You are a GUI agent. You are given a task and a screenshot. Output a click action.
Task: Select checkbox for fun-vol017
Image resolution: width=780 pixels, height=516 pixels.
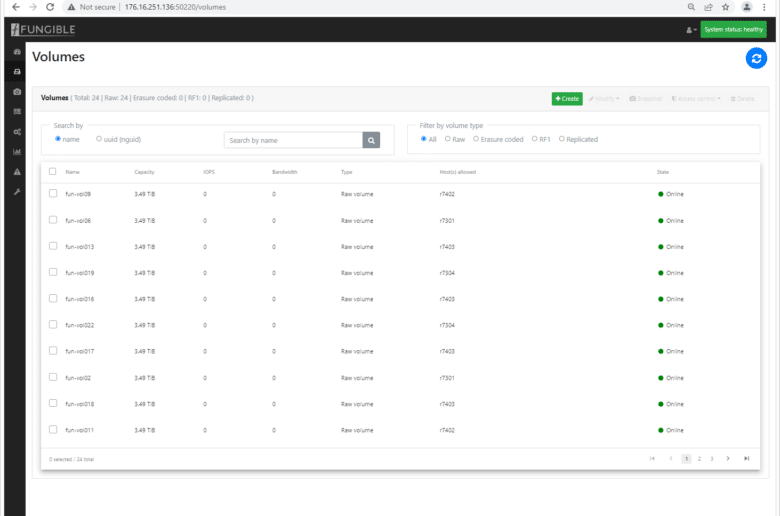pyautogui.click(x=53, y=351)
